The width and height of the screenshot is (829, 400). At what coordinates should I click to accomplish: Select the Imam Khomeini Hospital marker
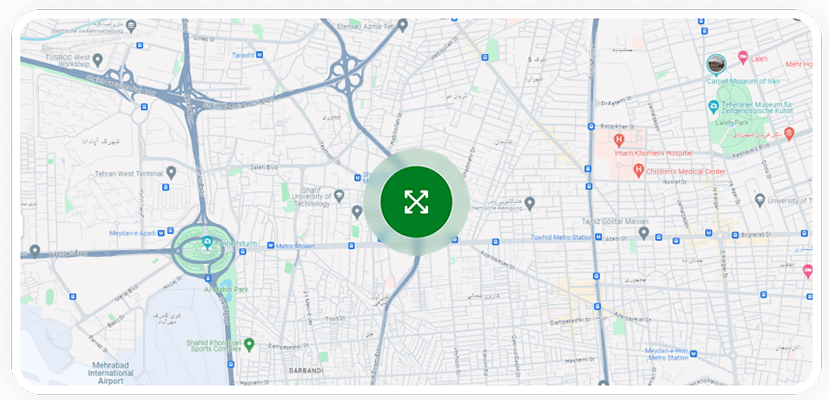pos(619,141)
